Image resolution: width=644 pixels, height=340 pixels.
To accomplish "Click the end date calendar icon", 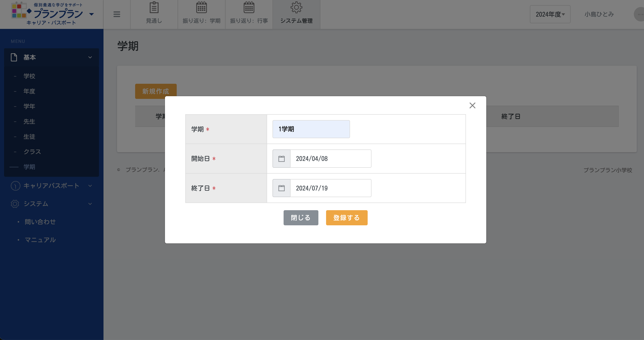I will (281, 188).
